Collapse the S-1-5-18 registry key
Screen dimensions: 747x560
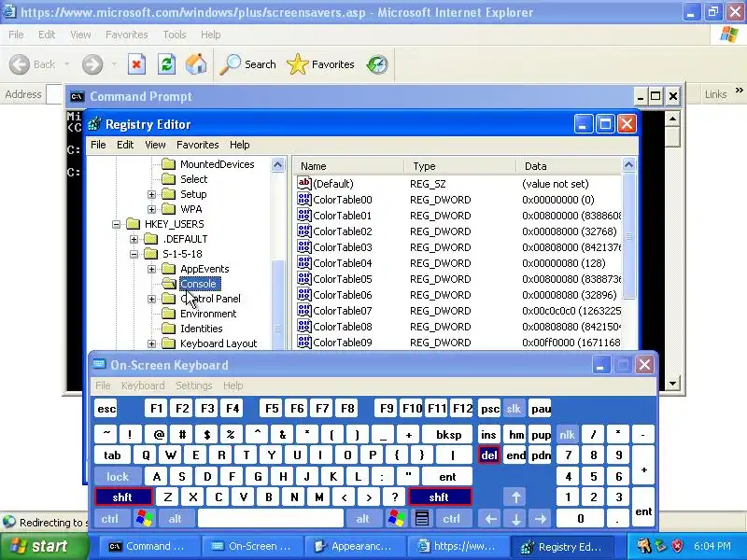(x=134, y=254)
